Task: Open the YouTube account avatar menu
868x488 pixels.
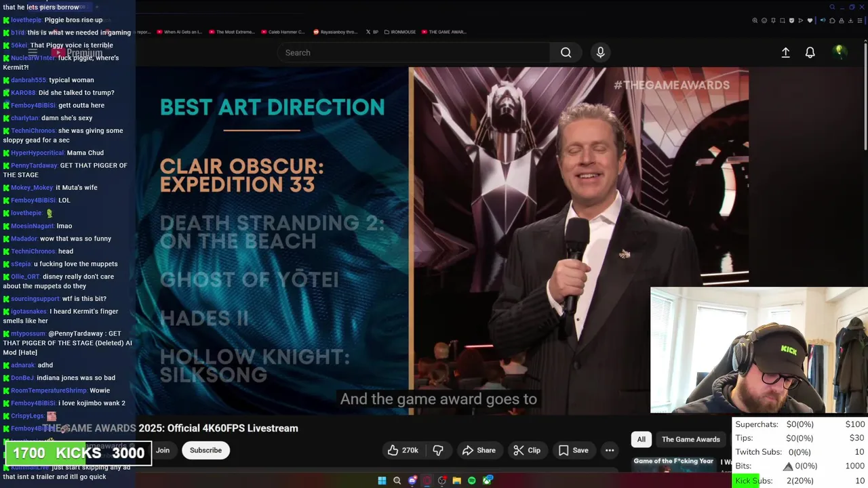Action: pyautogui.click(x=840, y=52)
